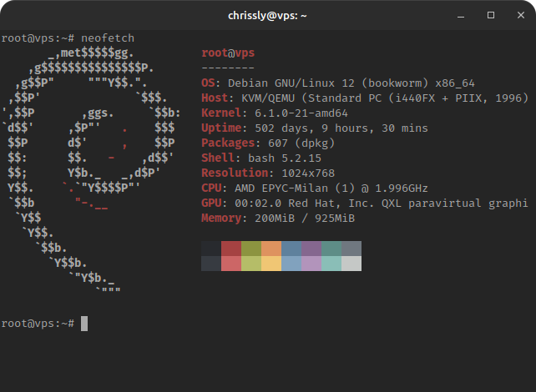Click the dark teal swatch in top row
The image size is (536, 392).
tap(331, 249)
